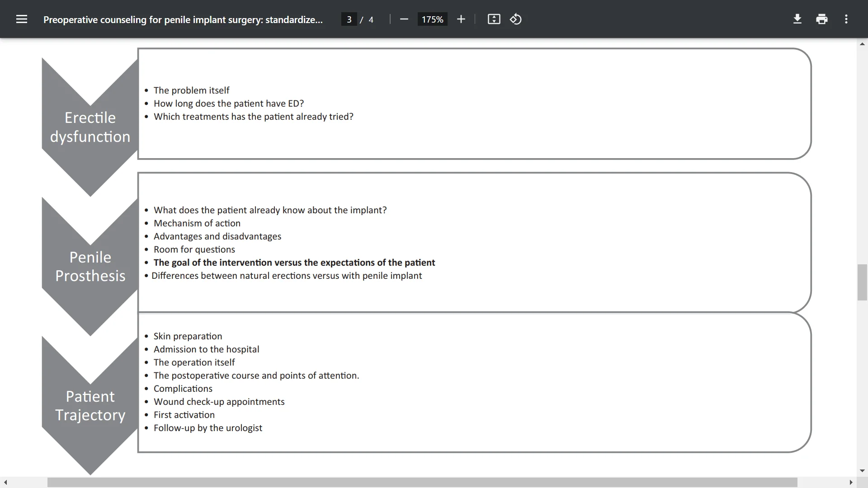
Task: Click 'The postoperative course' bullet
Action: tap(256, 375)
